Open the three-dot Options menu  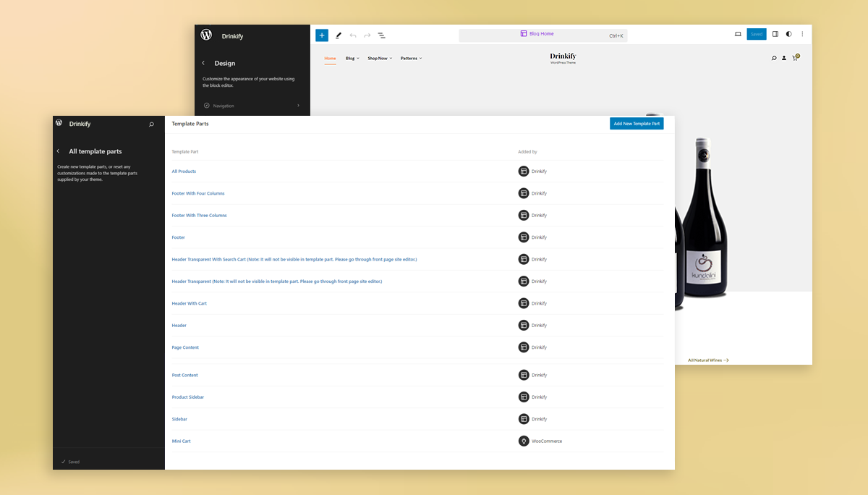click(x=801, y=34)
